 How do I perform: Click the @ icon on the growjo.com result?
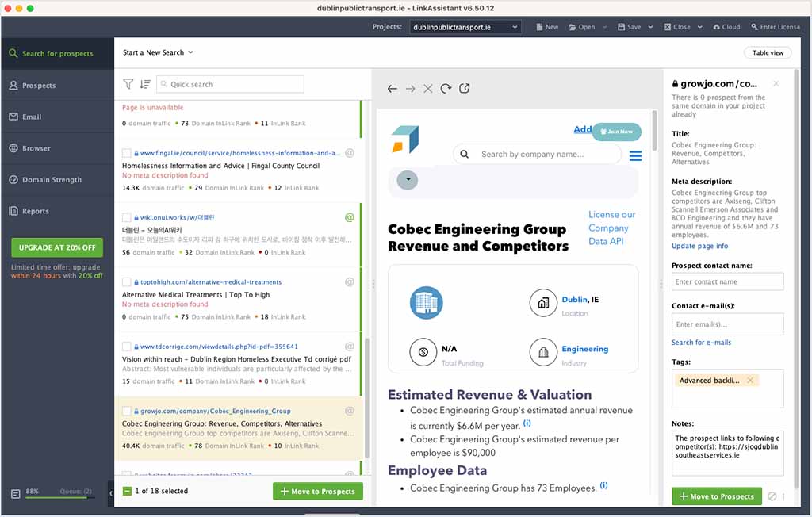pyautogui.click(x=349, y=411)
